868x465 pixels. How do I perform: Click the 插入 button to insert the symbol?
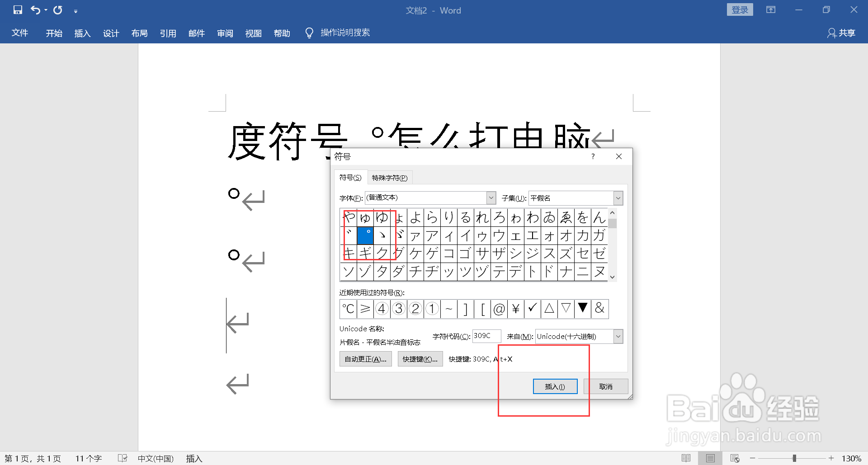(555, 386)
